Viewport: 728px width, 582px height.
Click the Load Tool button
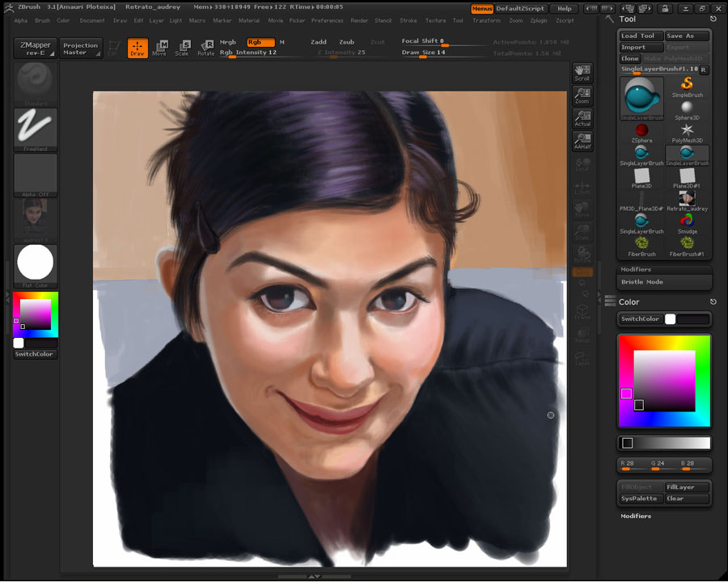coord(641,36)
